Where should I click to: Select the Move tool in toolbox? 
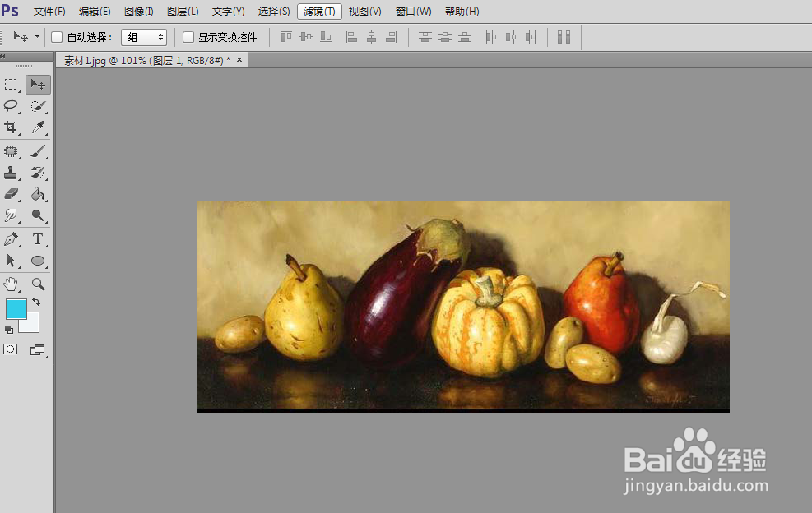[x=38, y=85]
